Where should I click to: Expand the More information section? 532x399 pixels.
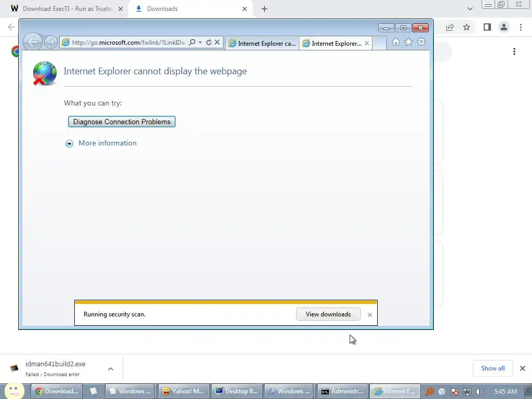[x=69, y=143]
